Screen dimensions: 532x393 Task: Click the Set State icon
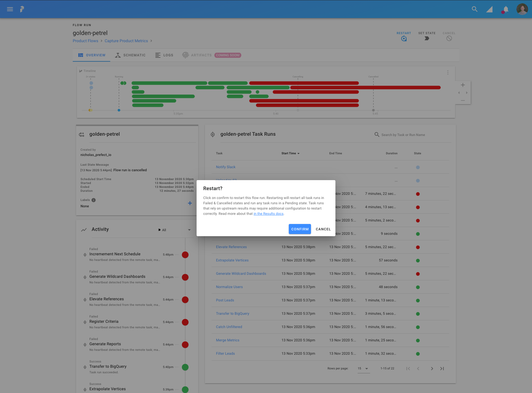click(x=427, y=39)
